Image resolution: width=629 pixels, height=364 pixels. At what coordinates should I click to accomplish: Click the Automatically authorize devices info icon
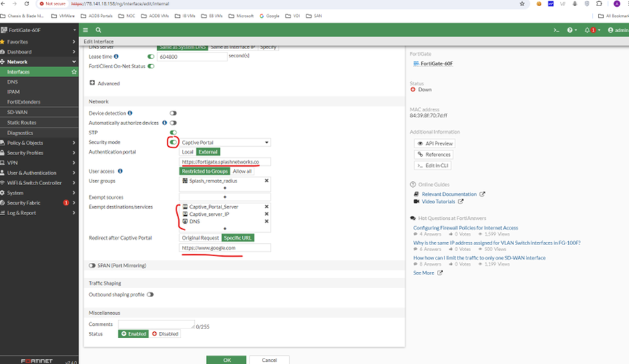click(x=165, y=123)
